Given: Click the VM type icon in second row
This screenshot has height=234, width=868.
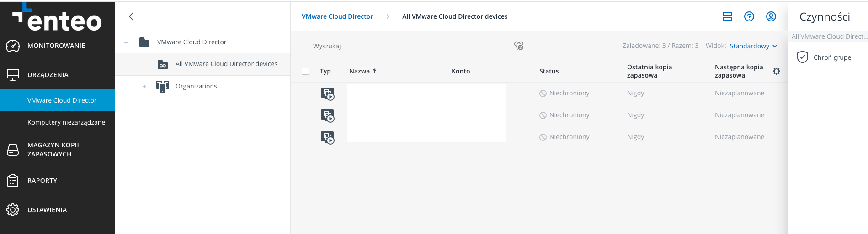Looking at the screenshot, I should pyautogui.click(x=327, y=115).
